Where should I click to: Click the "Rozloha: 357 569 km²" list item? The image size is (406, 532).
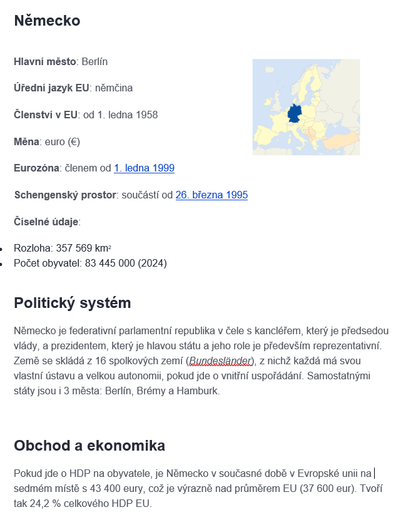[x=63, y=248]
